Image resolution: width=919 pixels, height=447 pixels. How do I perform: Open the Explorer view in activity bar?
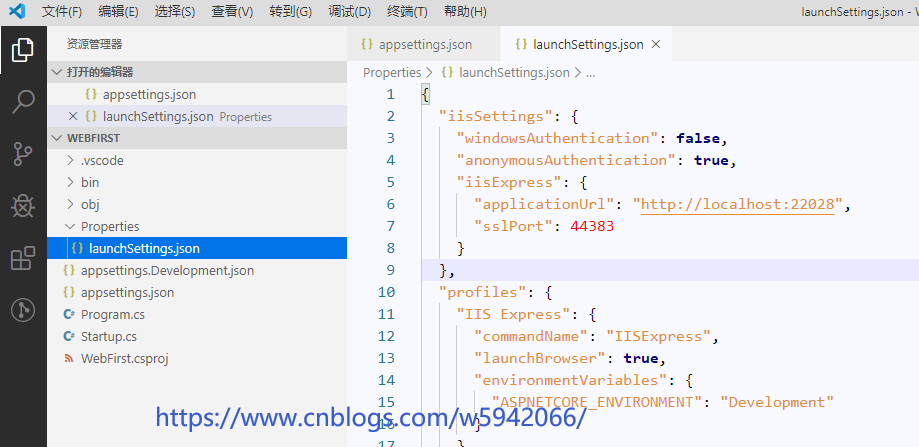(x=22, y=49)
